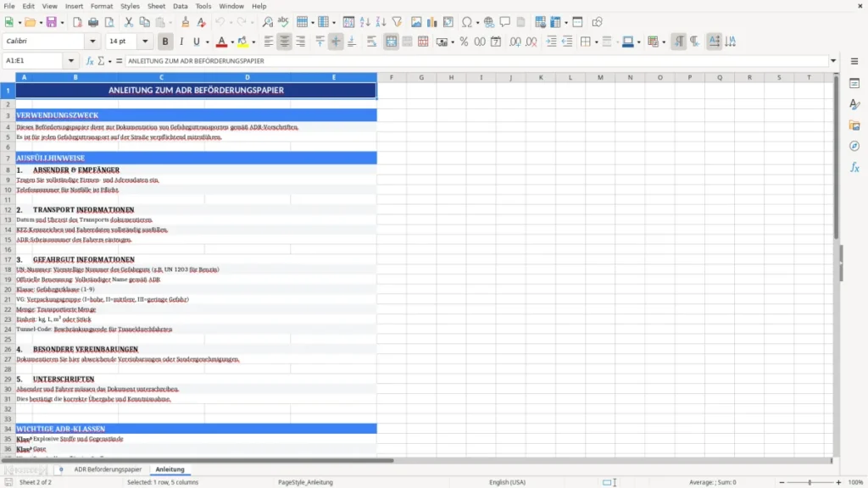Click the Sort ascending icon
The width and height of the screenshot is (868, 488).
364,22
